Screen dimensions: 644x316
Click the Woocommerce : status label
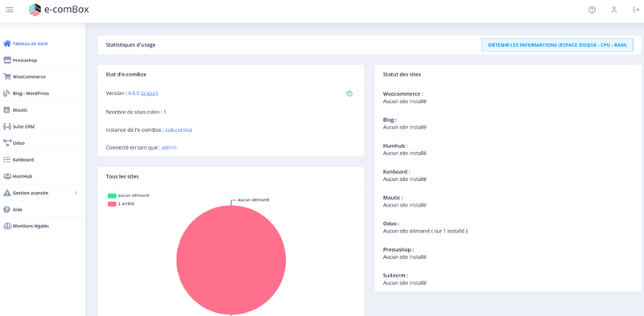[403, 94]
